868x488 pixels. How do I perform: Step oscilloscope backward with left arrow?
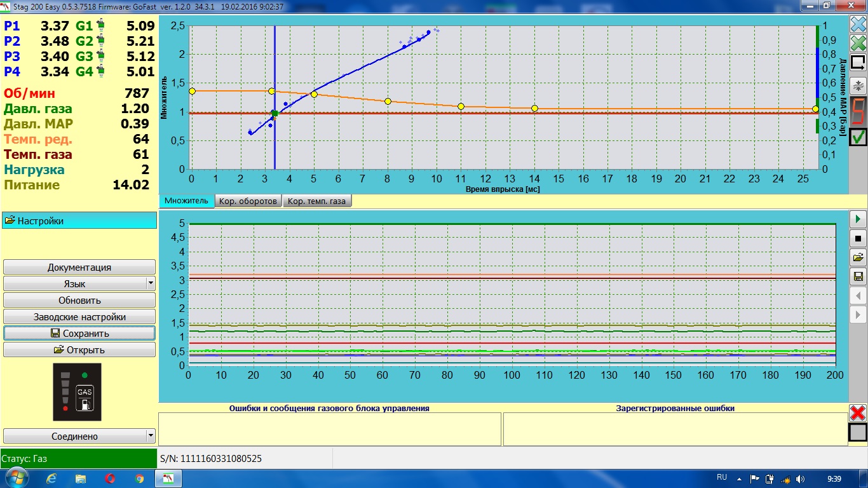858,295
